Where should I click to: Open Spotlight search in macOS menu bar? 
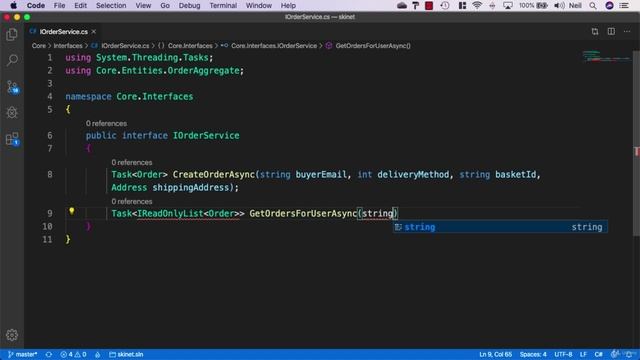[593, 5]
